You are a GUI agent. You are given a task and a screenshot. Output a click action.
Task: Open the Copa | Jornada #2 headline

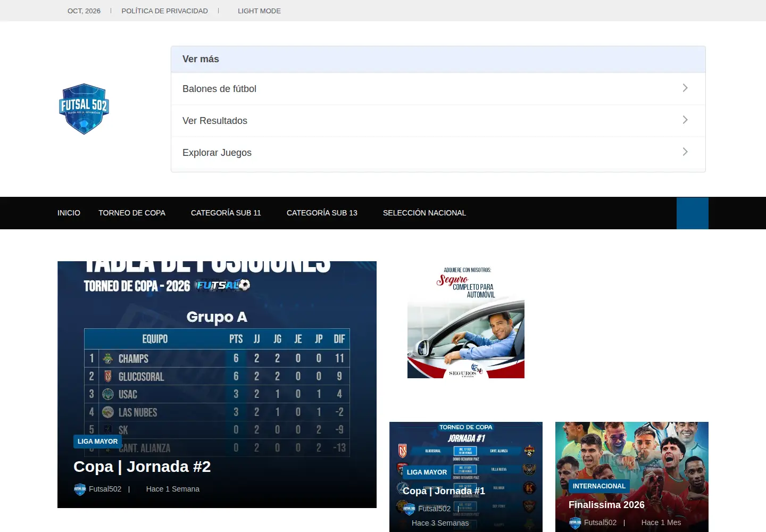(x=142, y=467)
